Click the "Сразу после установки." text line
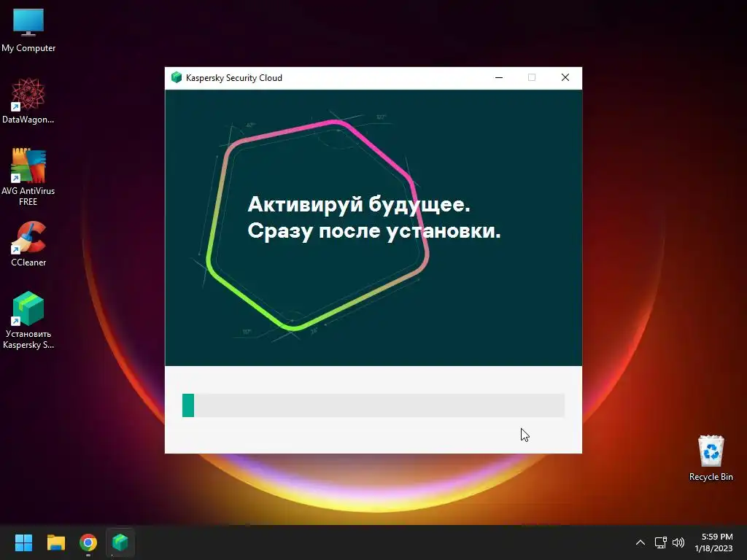Screen dimensions: 747x560 (x=374, y=231)
